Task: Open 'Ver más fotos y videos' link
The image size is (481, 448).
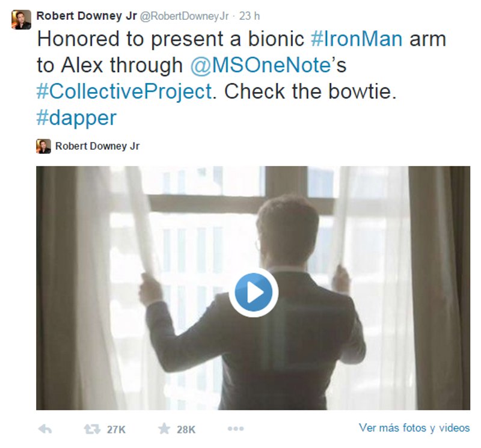Action: click(x=414, y=428)
